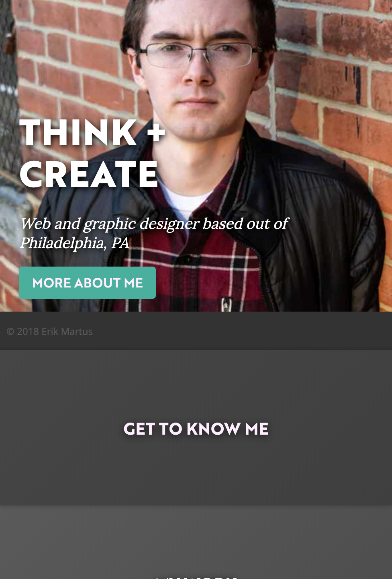This screenshot has height=579, width=392.
Task: Select the THINK word in the headline
Action: 78,132
